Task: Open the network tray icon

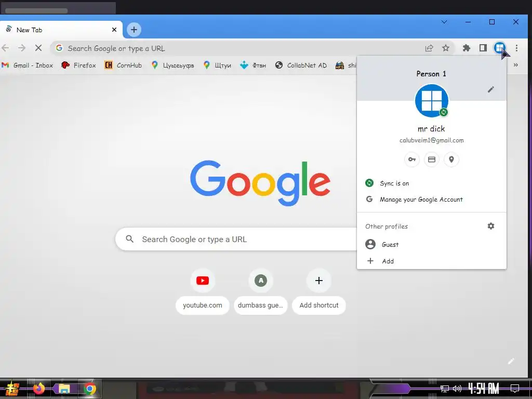Action: [445, 389]
